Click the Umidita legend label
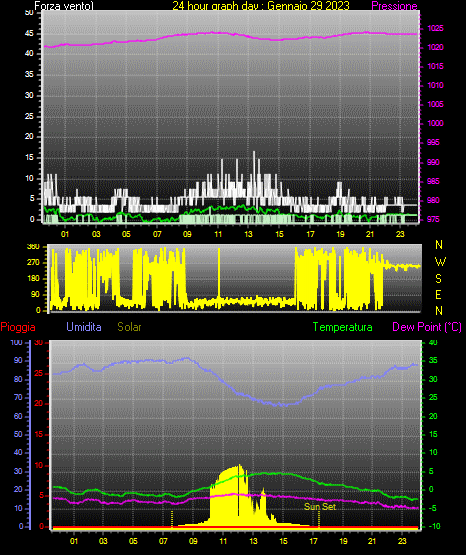Viewport: 466px width, 555px height. pyautogui.click(x=84, y=327)
